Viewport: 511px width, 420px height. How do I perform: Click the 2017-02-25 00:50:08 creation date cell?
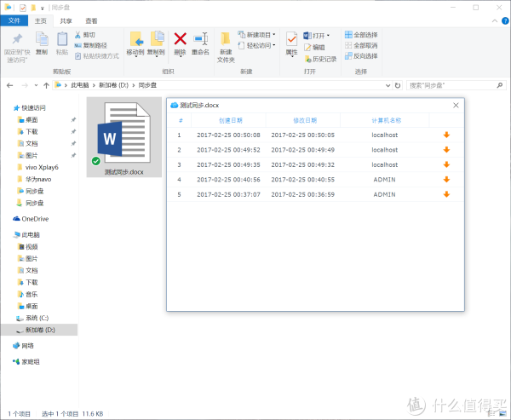click(228, 135)
